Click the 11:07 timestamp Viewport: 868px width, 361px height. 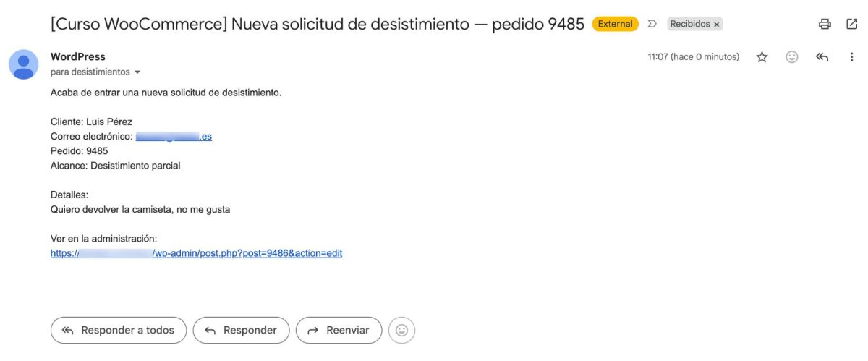click(x=694, y=57)
